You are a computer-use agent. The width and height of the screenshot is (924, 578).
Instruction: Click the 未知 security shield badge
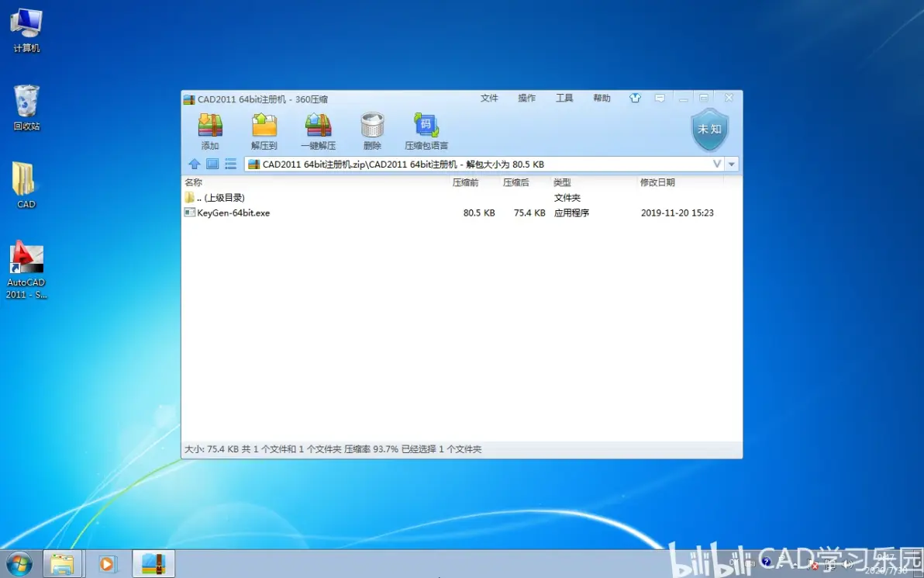pos(709,129)
